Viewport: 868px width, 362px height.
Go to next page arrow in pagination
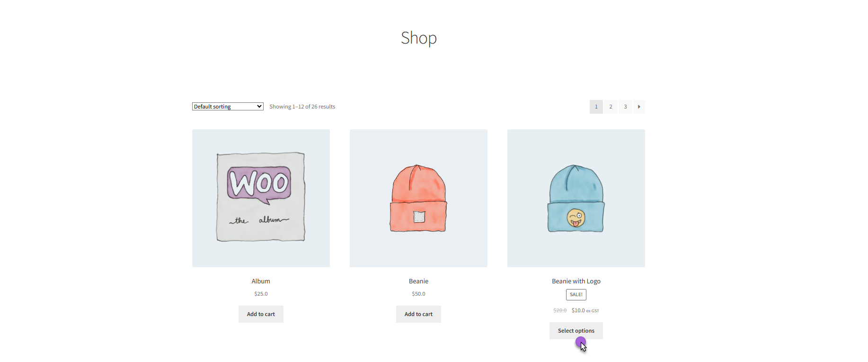click(x=639, y=107)
